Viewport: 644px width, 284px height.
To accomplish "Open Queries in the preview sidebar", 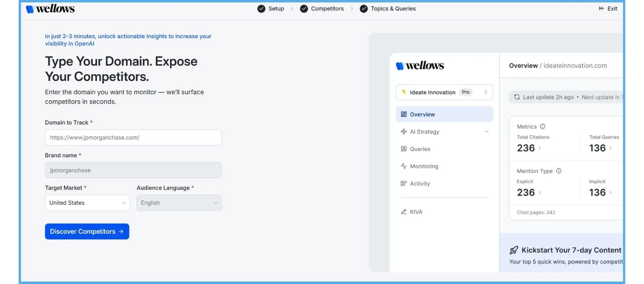I will pos(445,149).
